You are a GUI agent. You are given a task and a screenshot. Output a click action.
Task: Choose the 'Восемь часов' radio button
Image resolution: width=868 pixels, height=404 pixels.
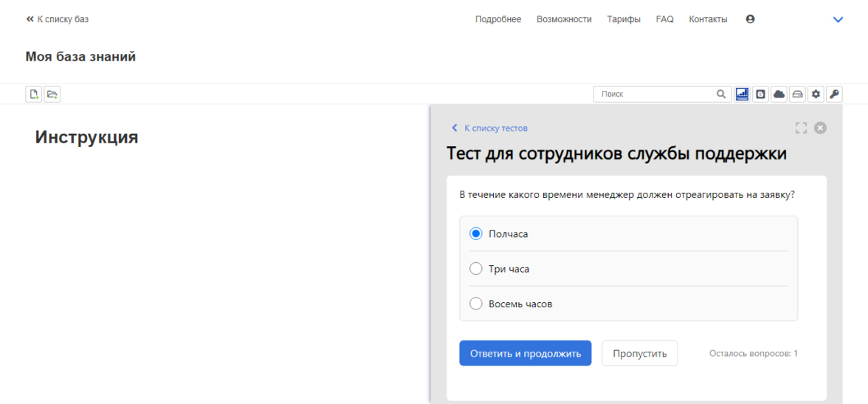(476, 304)
